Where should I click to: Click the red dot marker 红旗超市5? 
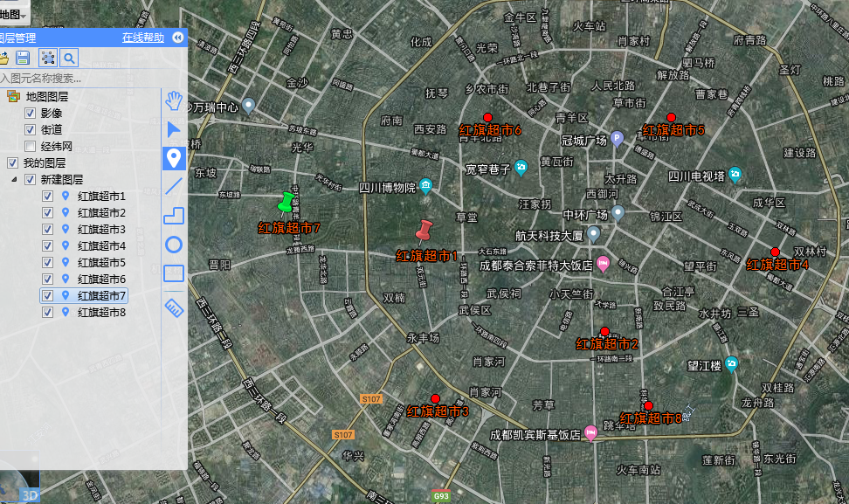pyautogui.click(x=671, y=117)
